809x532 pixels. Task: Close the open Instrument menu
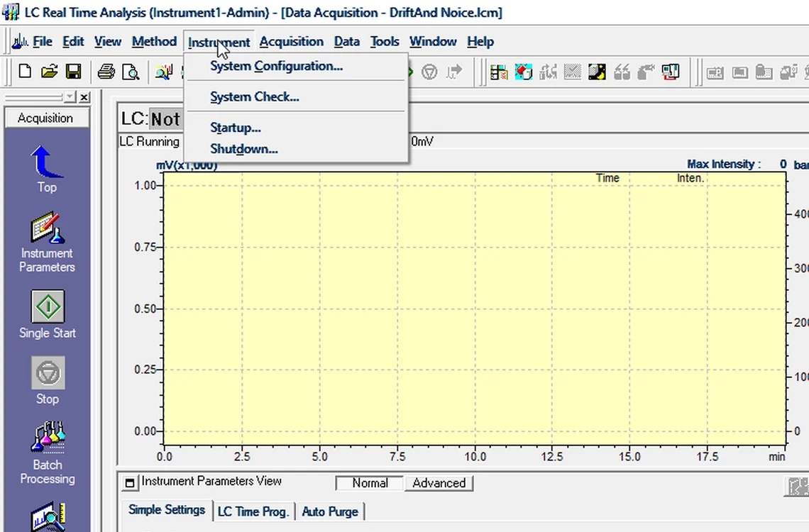(219, 42)
